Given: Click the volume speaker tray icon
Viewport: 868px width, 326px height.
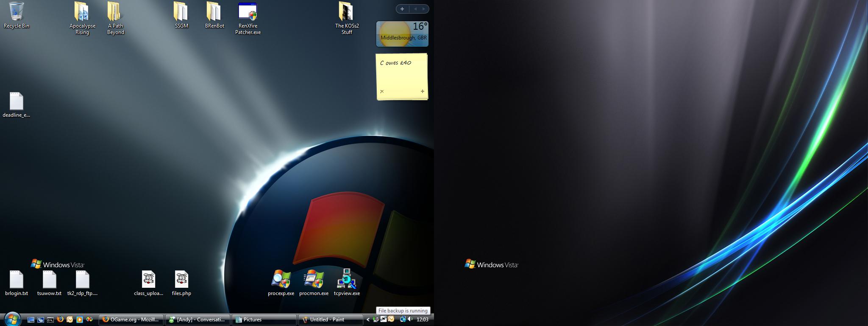Looking at the screenshot, I should click(410, 320).
